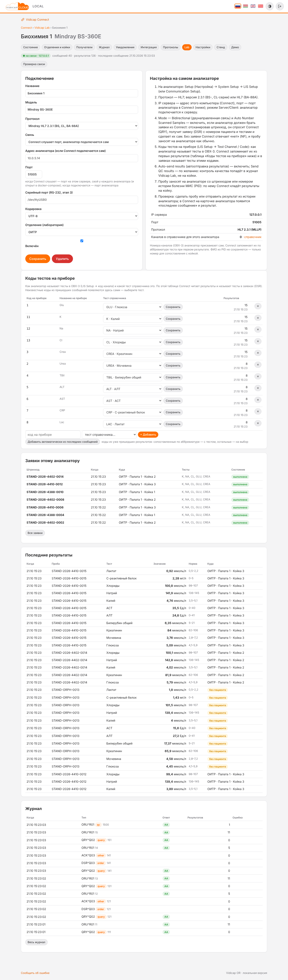Open the Vidicap Lab breadcrumb link
Screen dimensions: 288x980
[42, 28]
